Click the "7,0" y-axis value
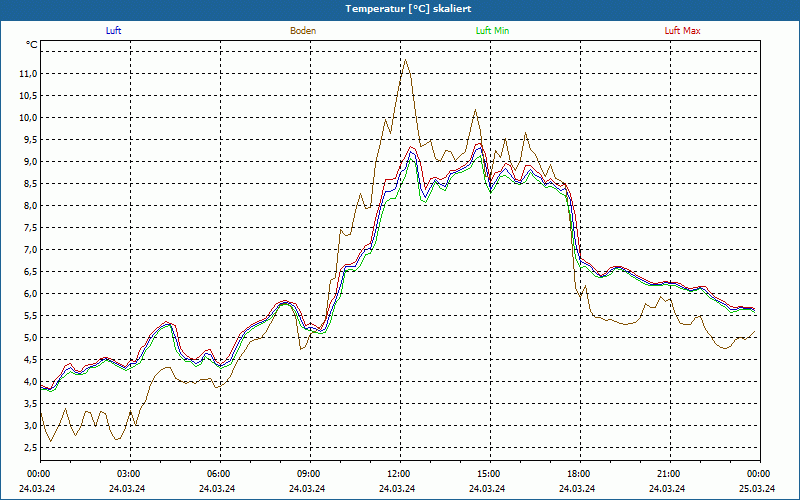Viewport: 800px width, 500px height. 31,249
